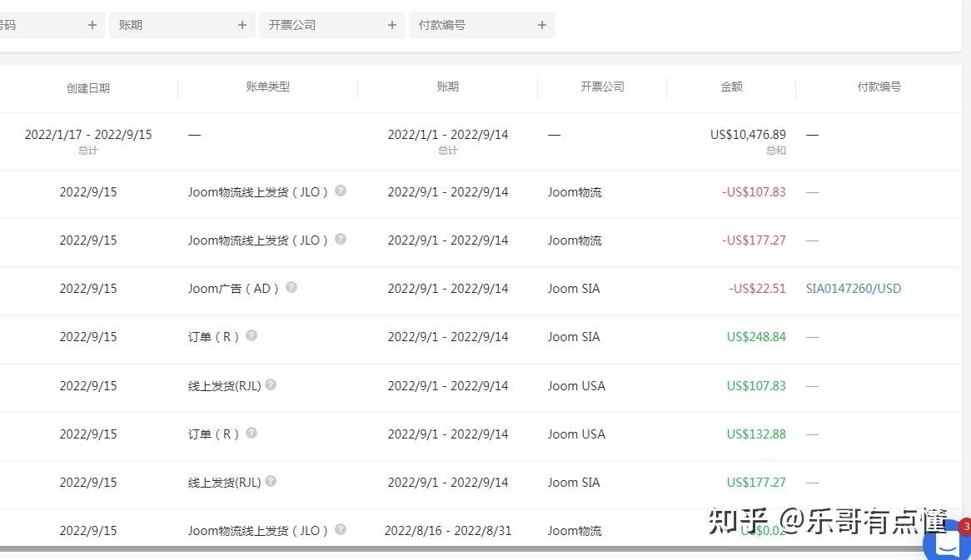Click total period 2022/1/1 - 2022/9/14
The image size is (971, 560).
point(448,134)
